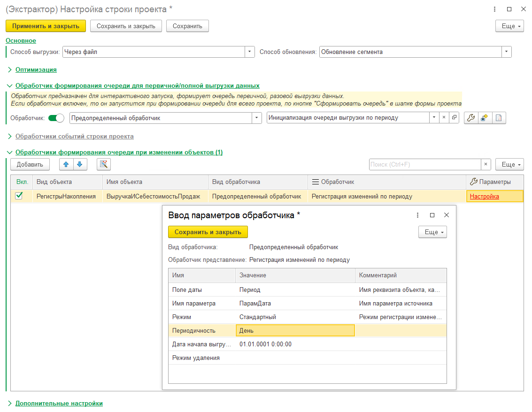Screen dimensions: 532x412
Task: Click the Поиск (Ctrl+F) search field
Action: (425, 164)
